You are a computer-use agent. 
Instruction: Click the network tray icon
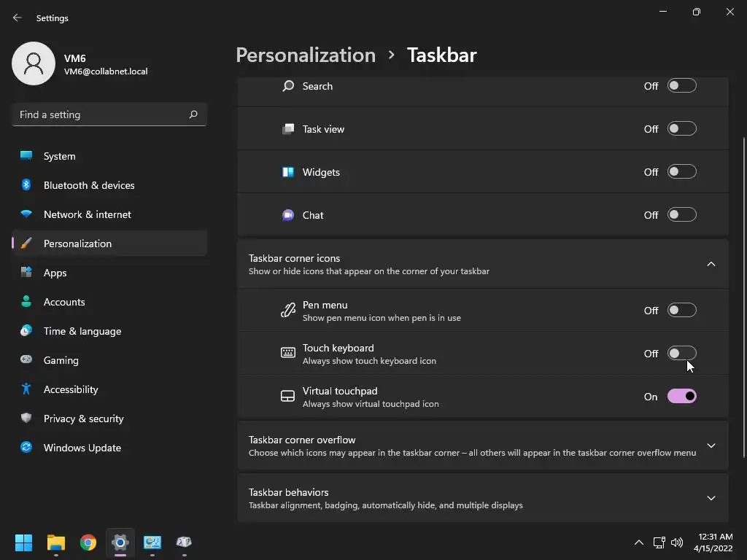pyautogui.click(x=659, y=542)
